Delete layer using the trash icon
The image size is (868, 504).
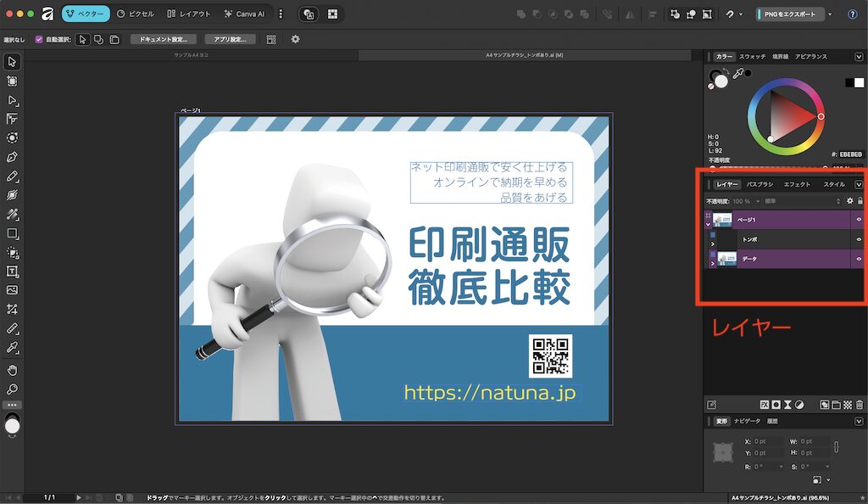tap(860, 405)
